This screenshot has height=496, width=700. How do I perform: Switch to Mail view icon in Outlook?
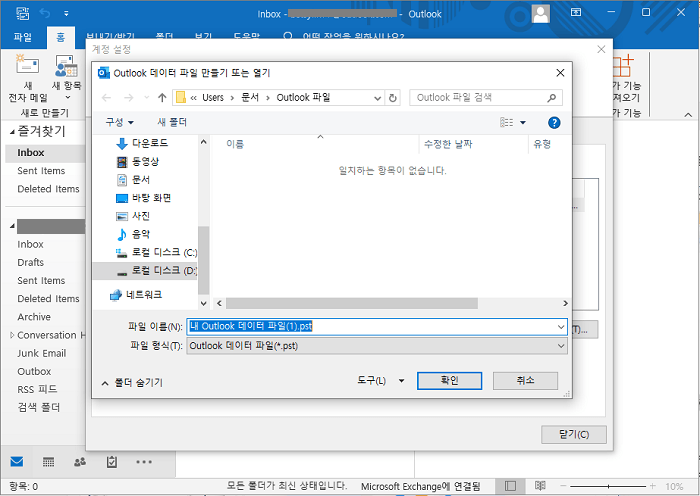click(x=17, y=462)
